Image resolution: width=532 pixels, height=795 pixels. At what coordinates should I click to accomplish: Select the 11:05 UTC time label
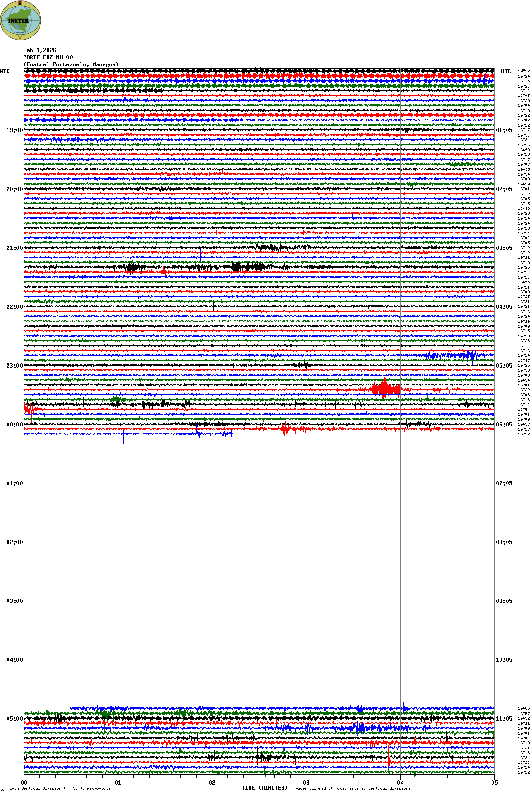[x=504, y=719]
